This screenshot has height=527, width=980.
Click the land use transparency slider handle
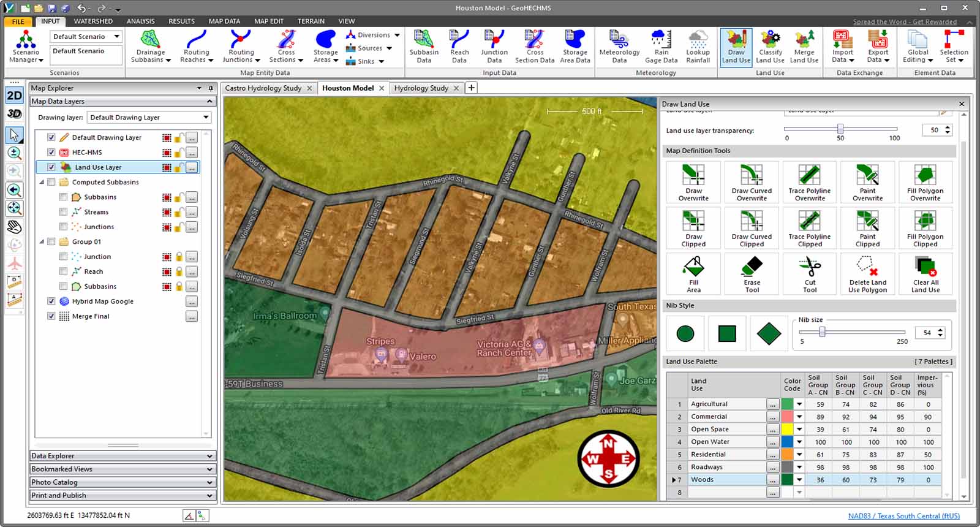(840, 129)
